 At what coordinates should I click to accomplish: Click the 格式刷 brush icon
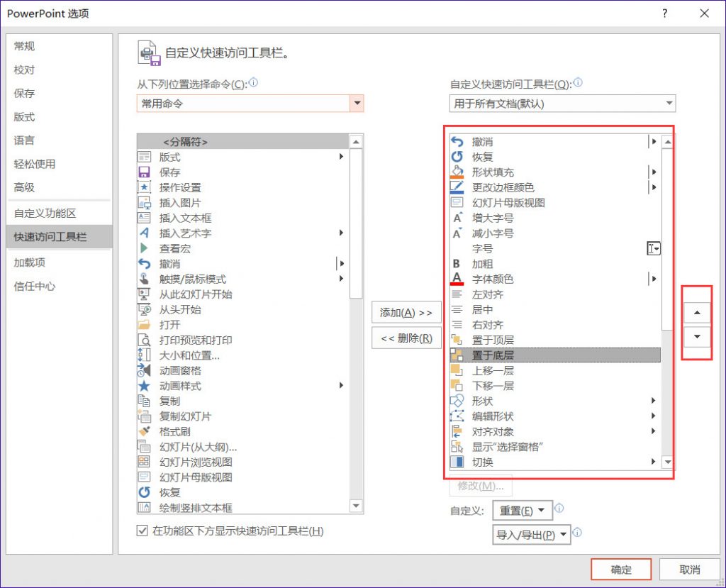[x=144, y=431]
